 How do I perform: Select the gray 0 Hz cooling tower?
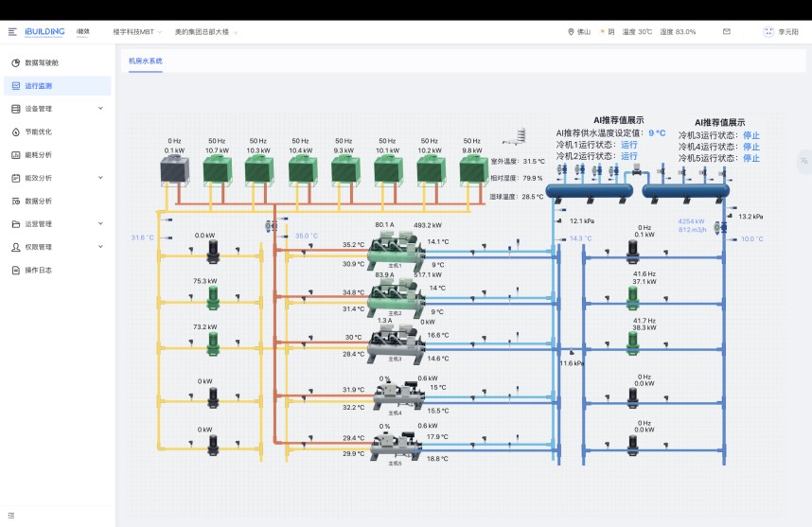tap(173, 170)
